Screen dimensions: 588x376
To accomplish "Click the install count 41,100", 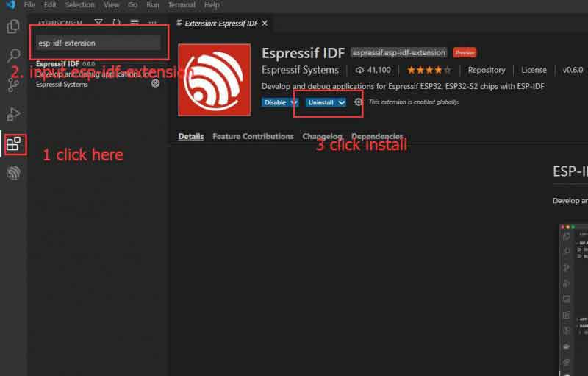I will [373, 70].
